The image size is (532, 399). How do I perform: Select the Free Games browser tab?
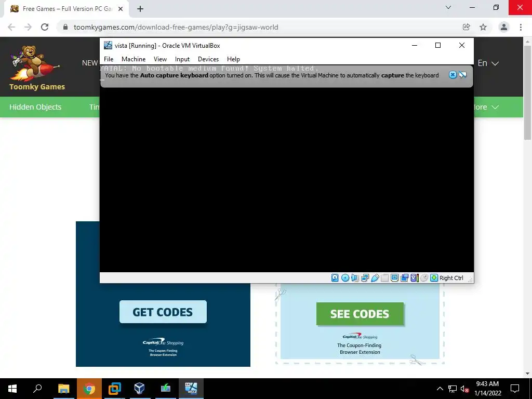(x=66, y=9)
